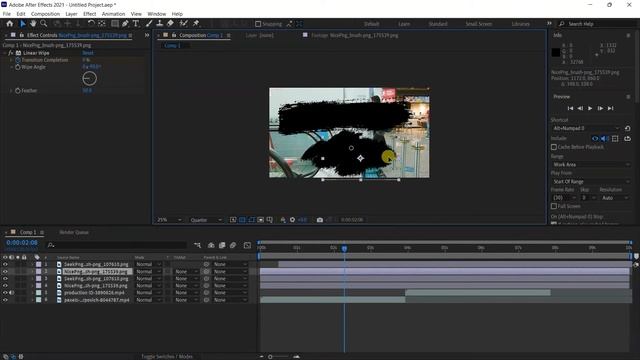Open the composition mini-flowchart icon
Viewport: 640px width, 360px height.
198,245
